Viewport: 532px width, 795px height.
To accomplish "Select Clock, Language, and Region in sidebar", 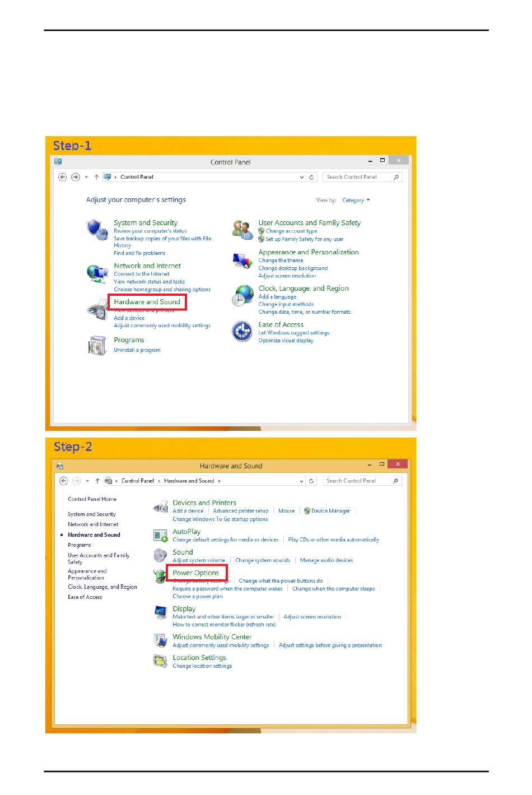I will [x=102, y=587].
